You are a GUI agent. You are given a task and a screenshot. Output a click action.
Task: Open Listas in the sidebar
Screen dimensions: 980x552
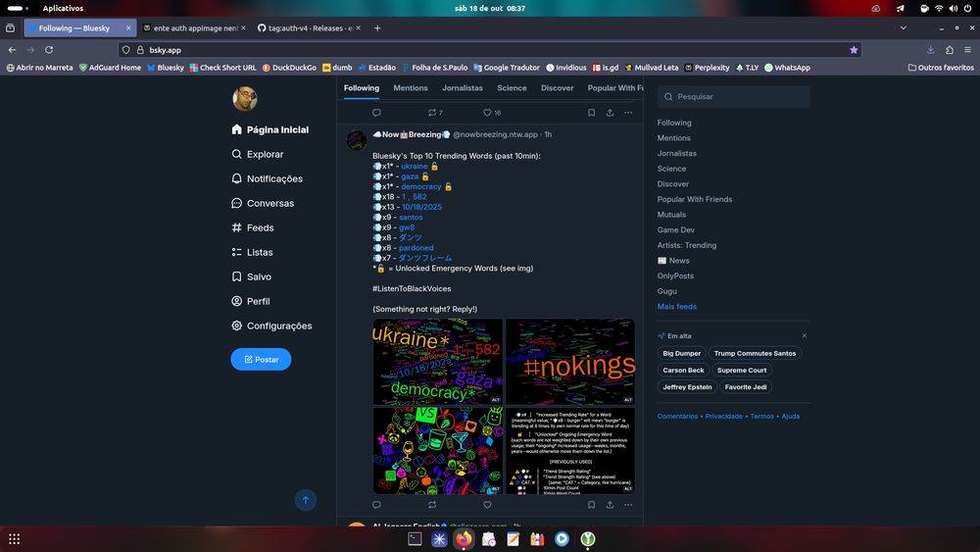tap(252, 252)
